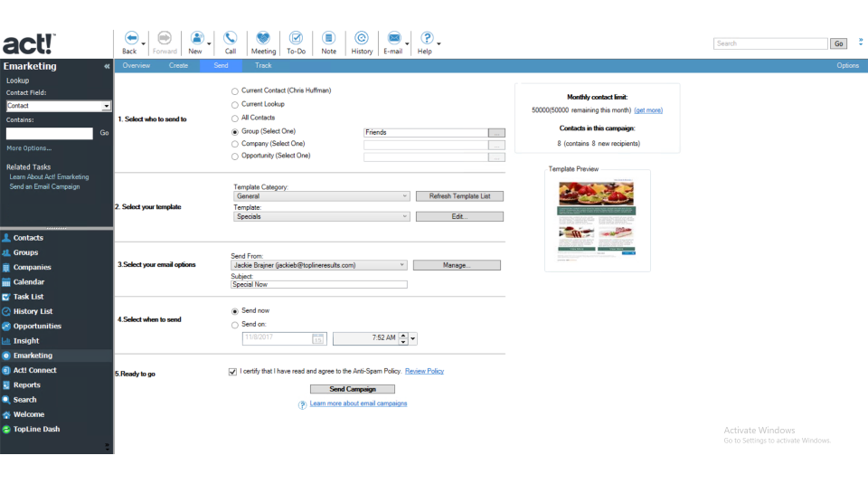Open Learn more about email campaigns link

point(358,403)
